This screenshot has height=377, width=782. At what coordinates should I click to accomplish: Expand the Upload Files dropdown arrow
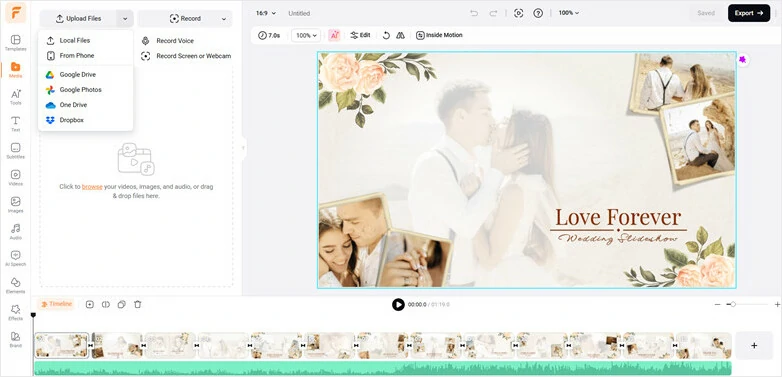coord(125,19)
